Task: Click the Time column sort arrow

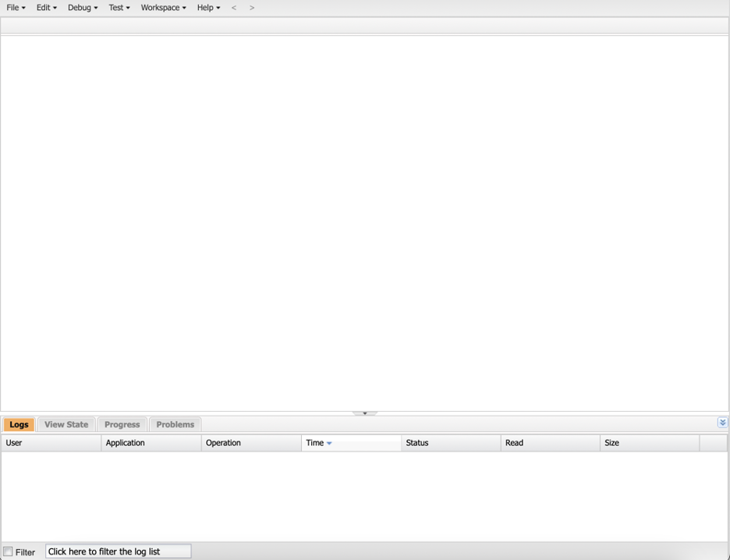Action: tap(329, 443)
